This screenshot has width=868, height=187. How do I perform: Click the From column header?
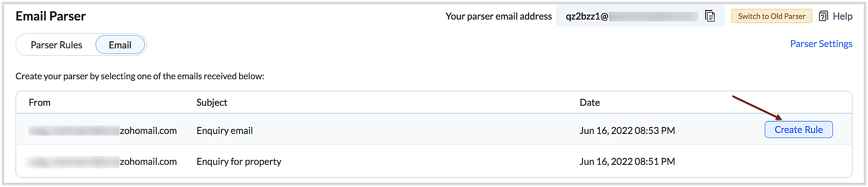pos(39,102)
